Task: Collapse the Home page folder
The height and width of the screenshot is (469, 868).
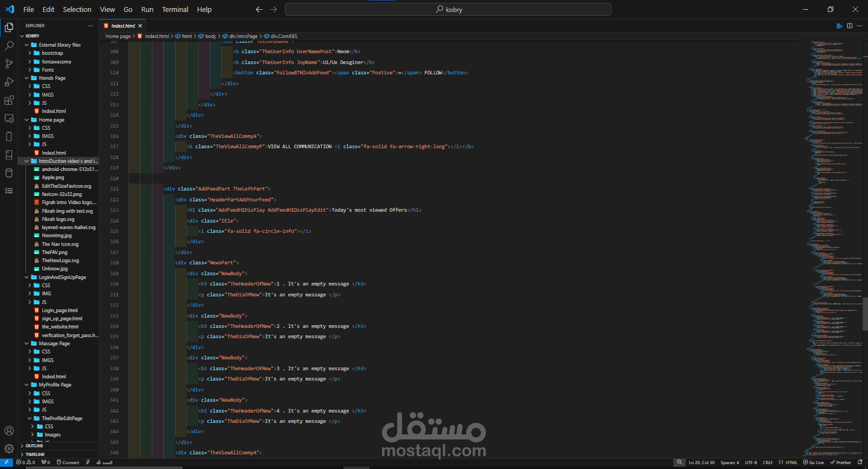Action: click(59, 120)
